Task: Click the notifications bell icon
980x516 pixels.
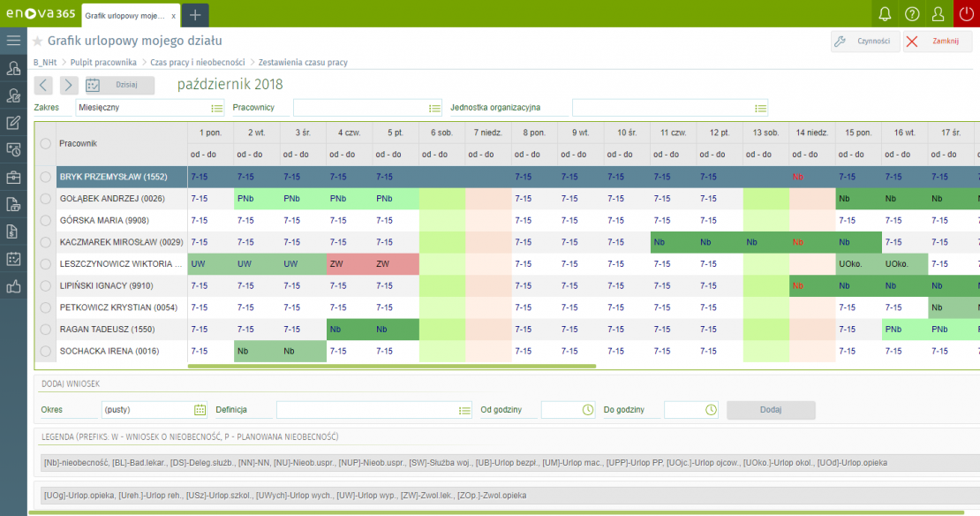Action: tap(885, 13)
